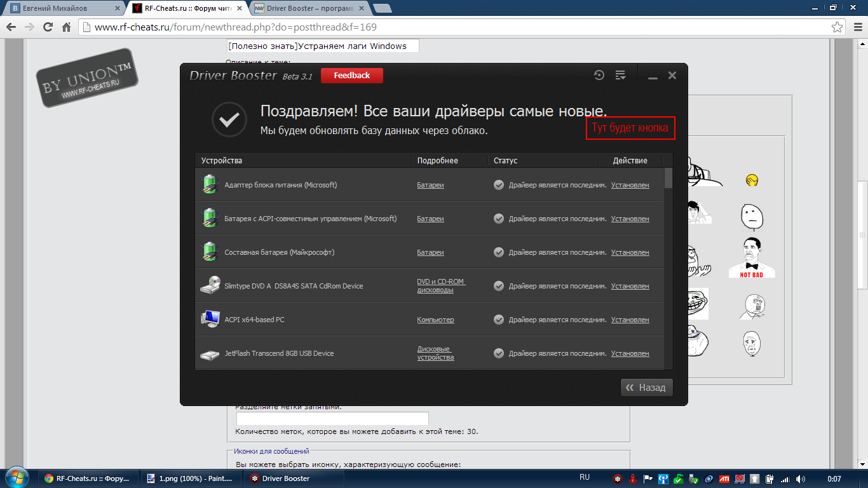Screen dimensions: 868x488
Task: Switch to the RF-Cheats.ru browser tab
Action: (x=187, y=8)
